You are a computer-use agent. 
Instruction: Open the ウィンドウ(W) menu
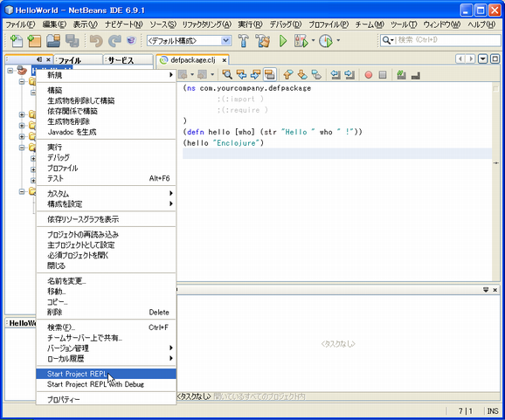[x=441, y=24]
